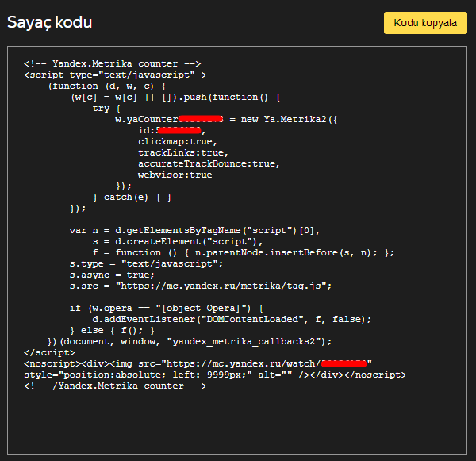
Task: Click the s.src line with tag.js URL
Action: (201, 286)
